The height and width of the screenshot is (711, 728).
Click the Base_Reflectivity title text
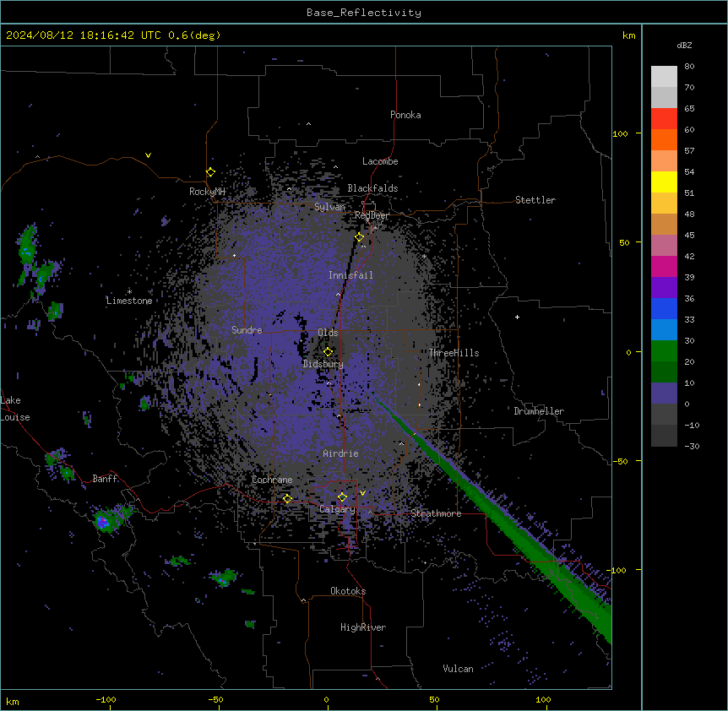point(364,13)
